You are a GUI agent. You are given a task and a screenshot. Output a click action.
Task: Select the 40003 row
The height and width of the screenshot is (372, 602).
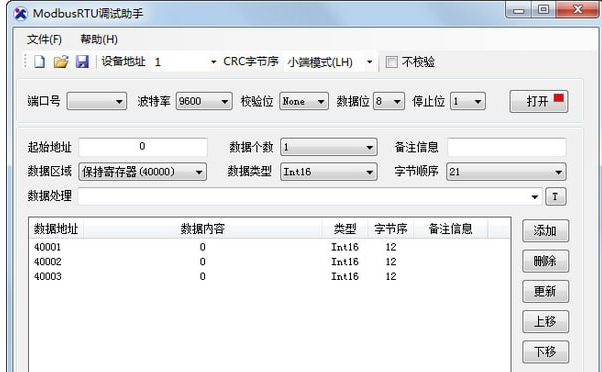270,276
